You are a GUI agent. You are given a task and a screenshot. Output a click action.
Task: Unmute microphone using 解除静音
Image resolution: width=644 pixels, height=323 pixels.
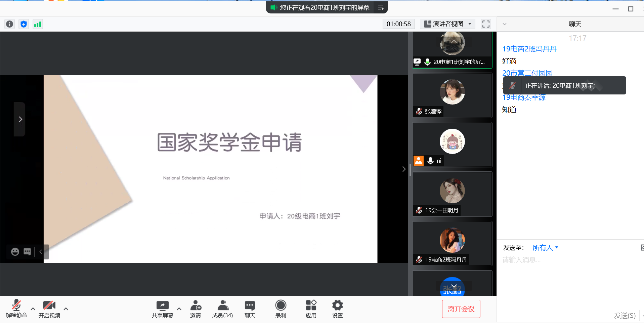[x=16, y=309]
